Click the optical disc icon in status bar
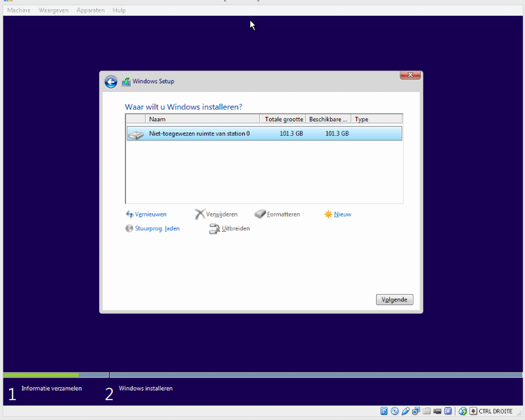This screenshot has height=420, width=525. point(395,411)
